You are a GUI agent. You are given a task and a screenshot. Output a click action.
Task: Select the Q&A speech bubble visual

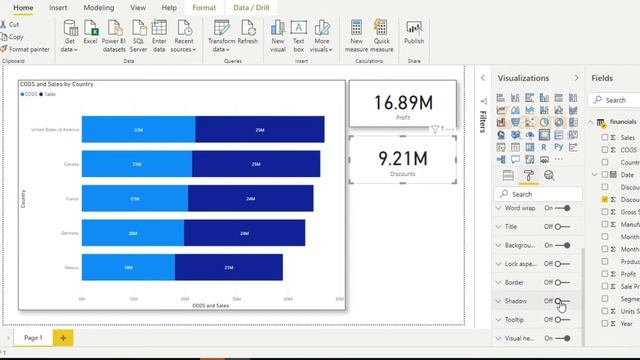click(x=515, y=160)
